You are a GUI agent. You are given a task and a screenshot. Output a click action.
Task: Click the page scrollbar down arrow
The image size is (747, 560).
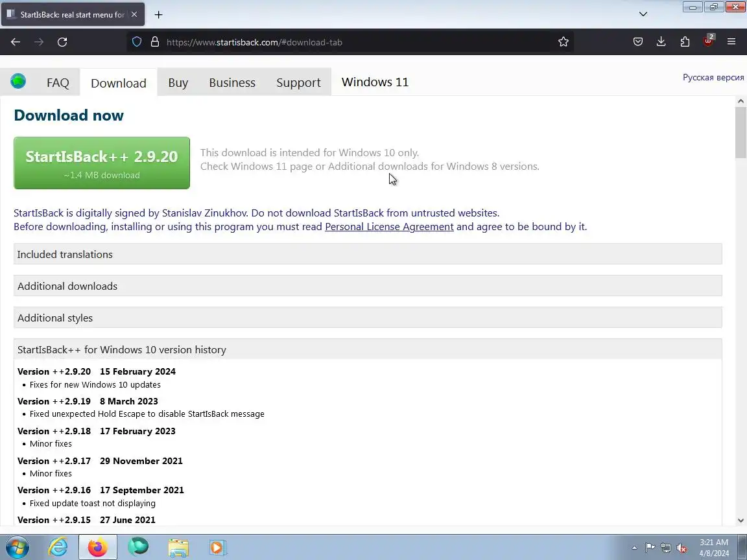[x=741, y=520]
